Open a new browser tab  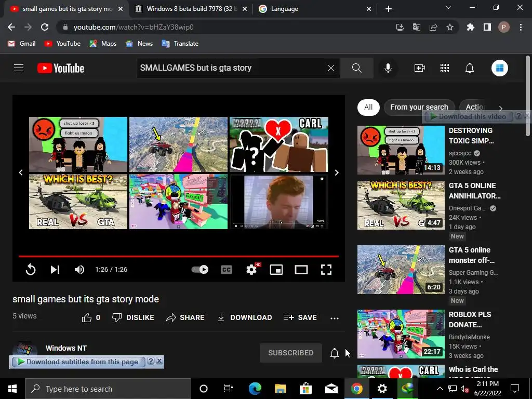click(389, 9)
